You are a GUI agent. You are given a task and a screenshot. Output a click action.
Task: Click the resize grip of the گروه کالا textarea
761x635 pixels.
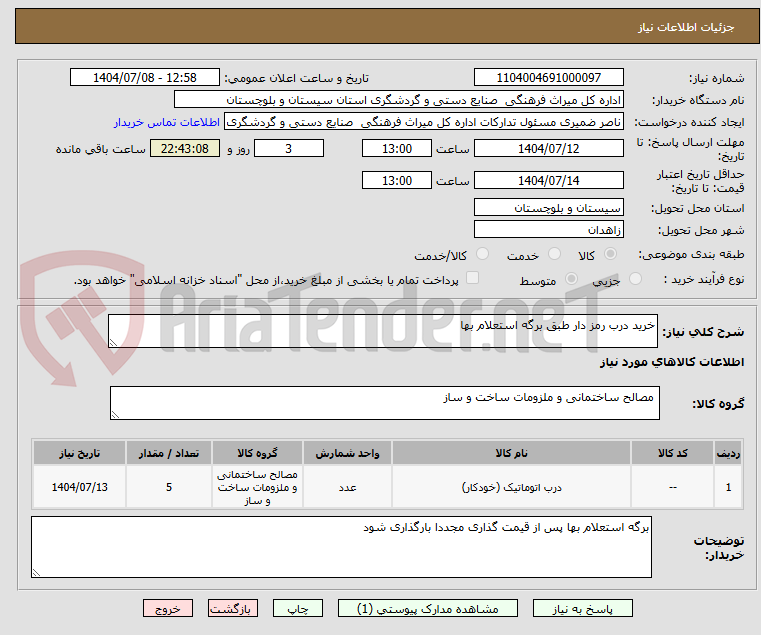click(115, 415)
